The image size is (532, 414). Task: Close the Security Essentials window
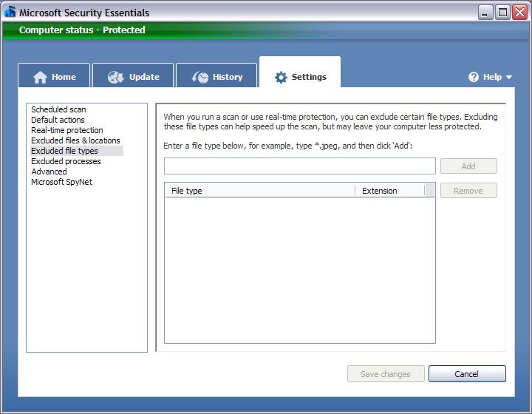[519, 13]
